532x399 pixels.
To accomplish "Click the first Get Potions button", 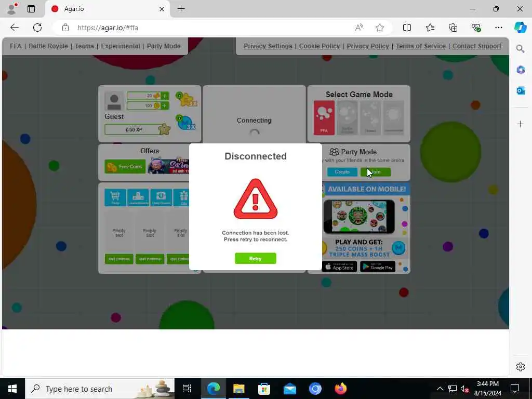I will pyautogui.click(x=119, y=259).
